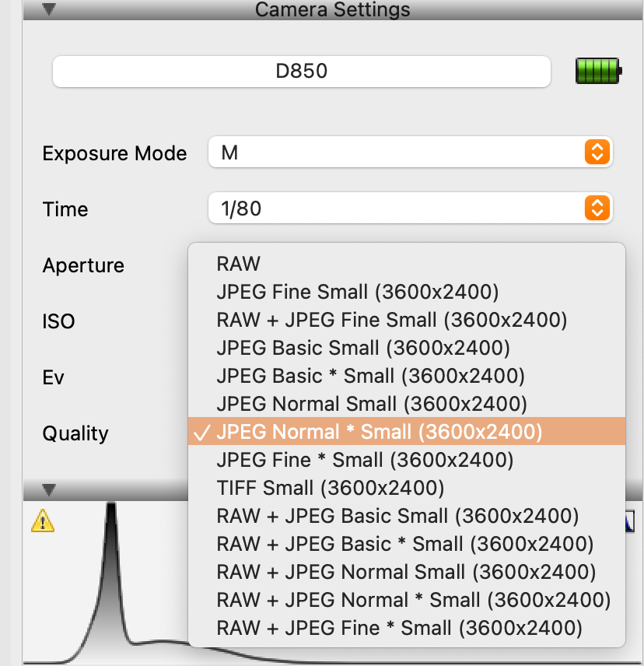
Task: Choose JPEG Fine * Small (3600x2400)
Action: coord(407,460)
